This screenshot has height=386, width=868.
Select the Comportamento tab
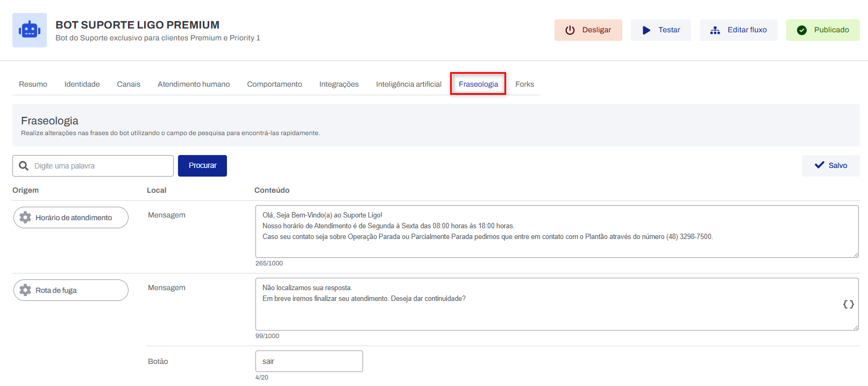point(274,85)
